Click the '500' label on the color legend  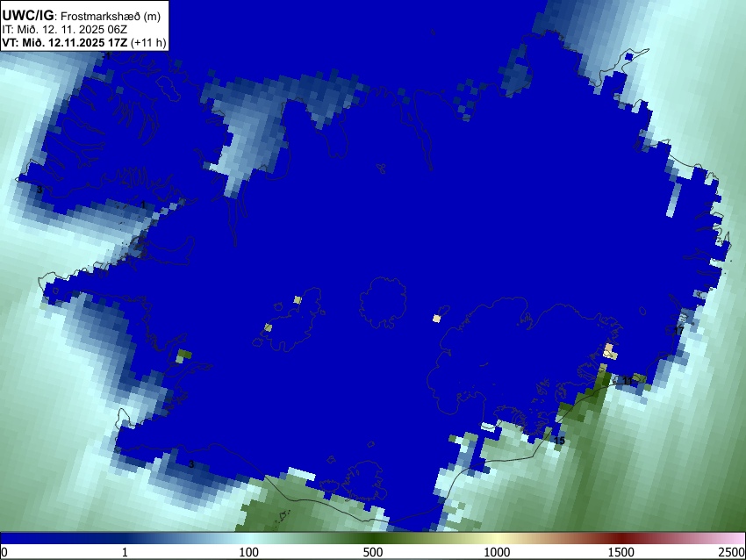pos(372,552)
